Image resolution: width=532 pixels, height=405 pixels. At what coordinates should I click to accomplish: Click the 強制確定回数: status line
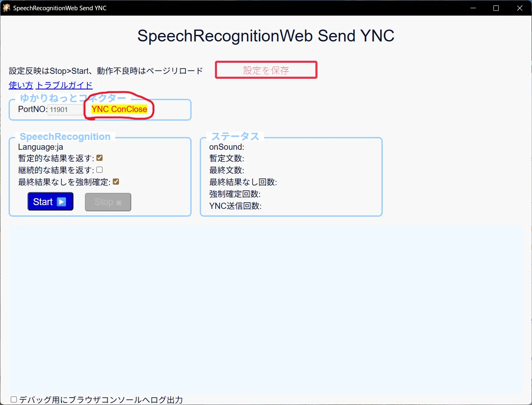tap(235, 194)
